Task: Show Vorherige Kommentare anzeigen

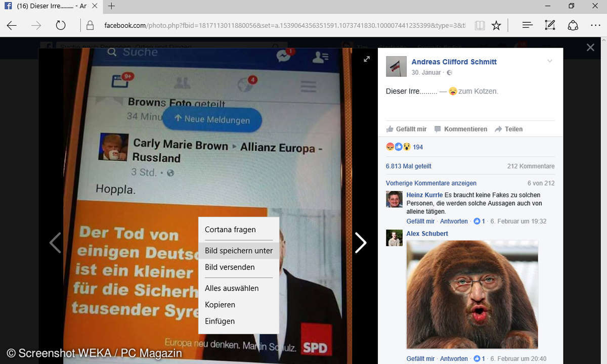Action: [431, 183]
